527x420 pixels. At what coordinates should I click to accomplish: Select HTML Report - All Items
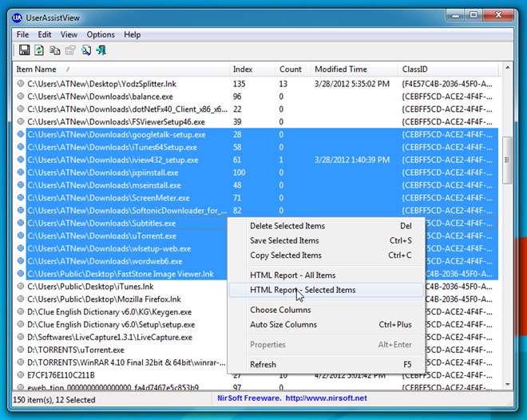[x=326, y=275]
